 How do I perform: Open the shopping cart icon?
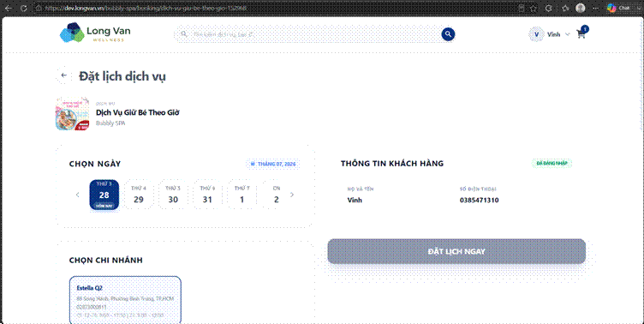click(x=581, y=33)
